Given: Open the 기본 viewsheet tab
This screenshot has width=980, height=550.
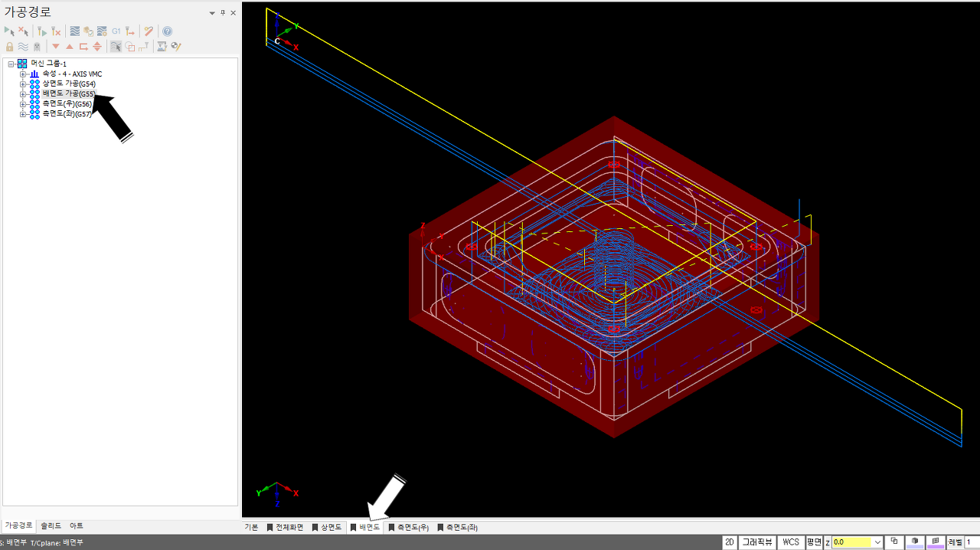Looking at the screenshot, I should 251,527.
